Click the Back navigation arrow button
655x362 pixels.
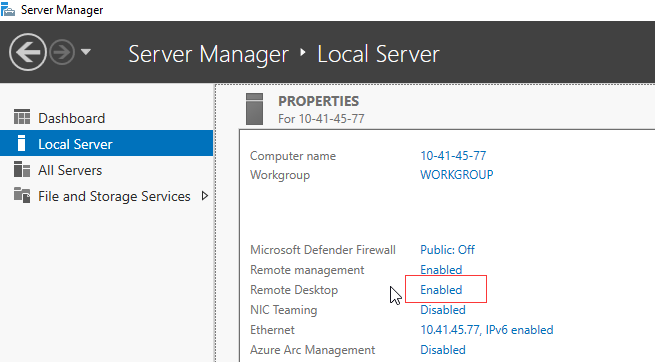pyautogui.click(x=28, y=52)
